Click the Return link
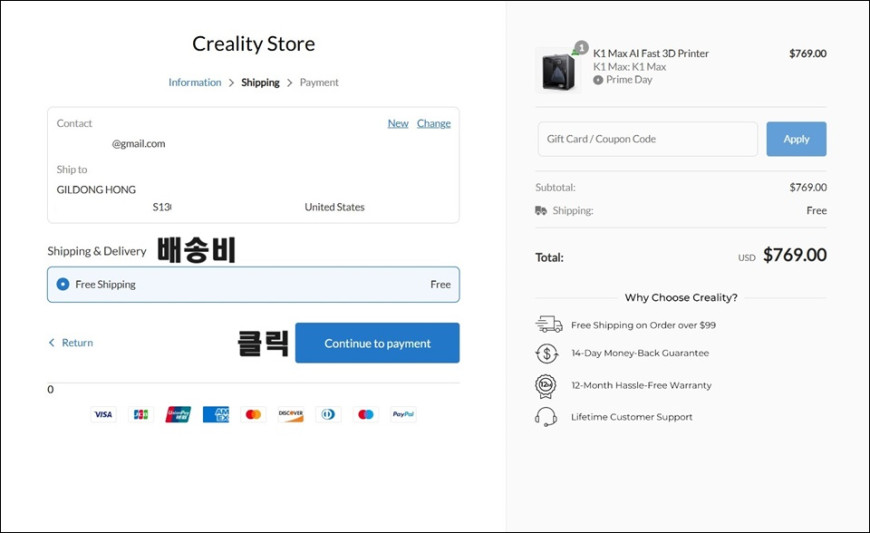 pos(77,343)
